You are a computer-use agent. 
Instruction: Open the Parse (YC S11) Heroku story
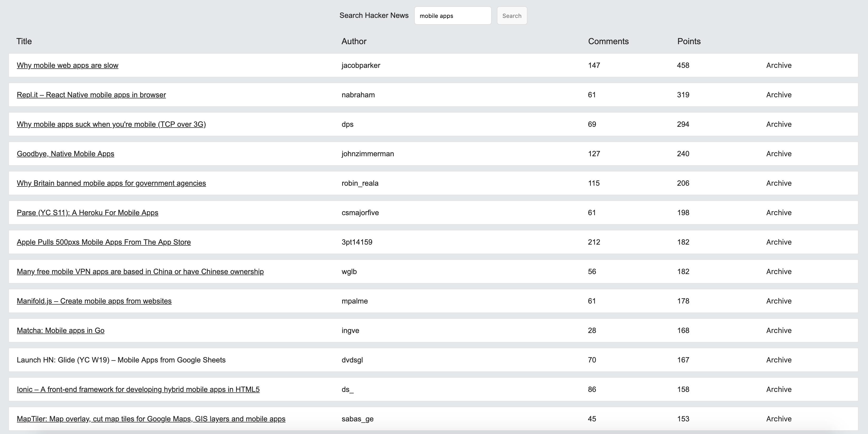[x=88, y=213]
